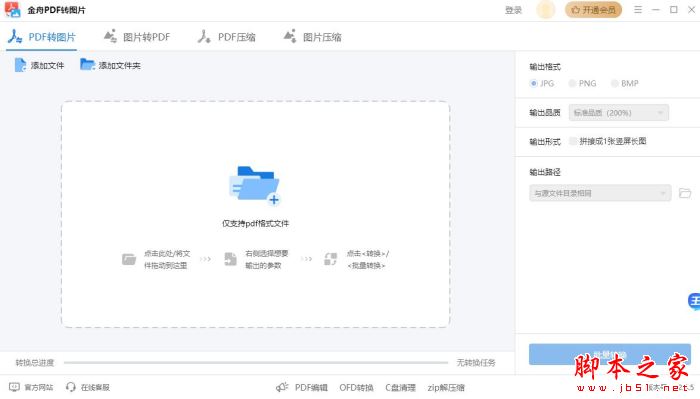Minimize the application window
700x399 pixels.
click(656, 9)
